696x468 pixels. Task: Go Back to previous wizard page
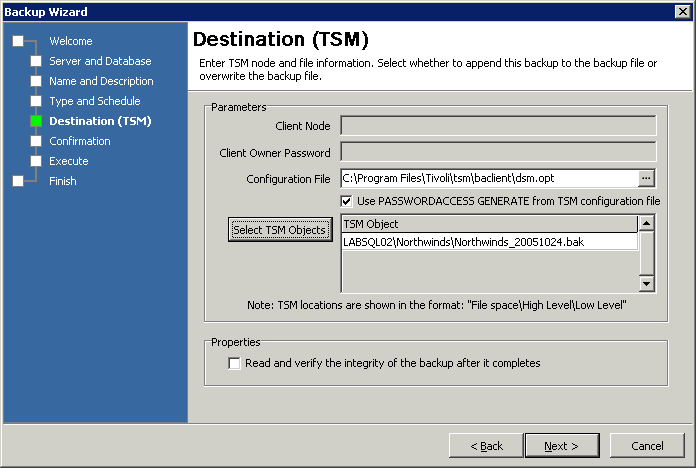click(484, 445)
